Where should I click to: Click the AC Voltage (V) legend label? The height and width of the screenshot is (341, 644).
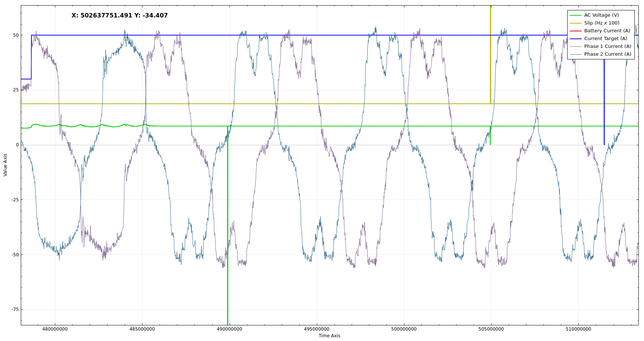(601, 15)
